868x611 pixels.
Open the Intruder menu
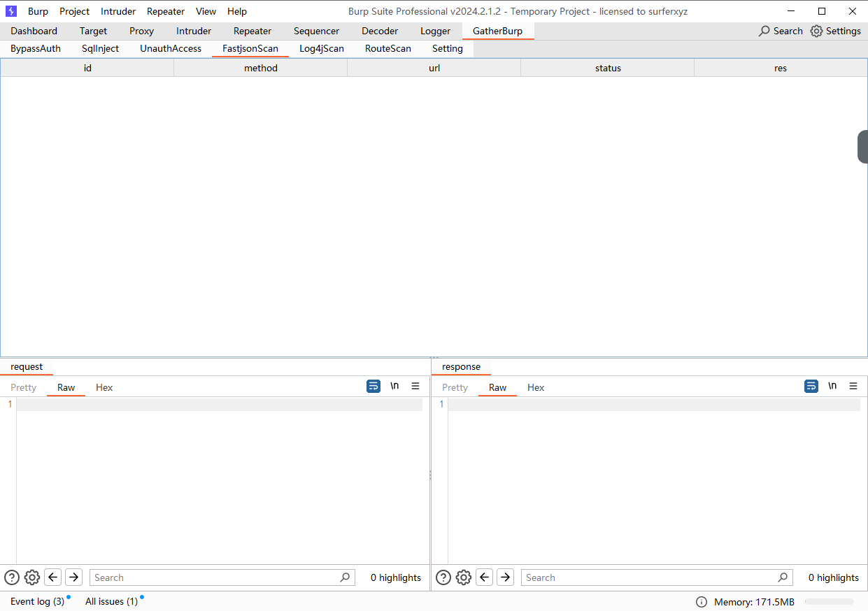(118, 11)
